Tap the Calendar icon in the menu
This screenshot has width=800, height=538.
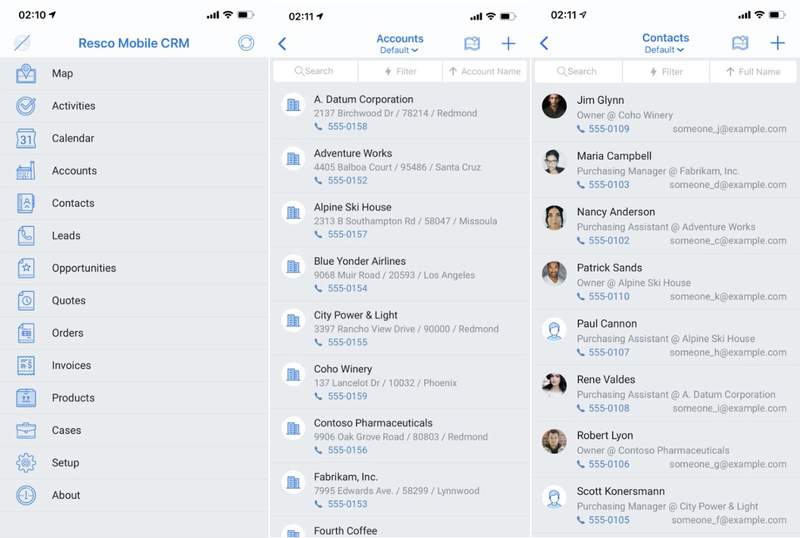[x=26, y=139]
